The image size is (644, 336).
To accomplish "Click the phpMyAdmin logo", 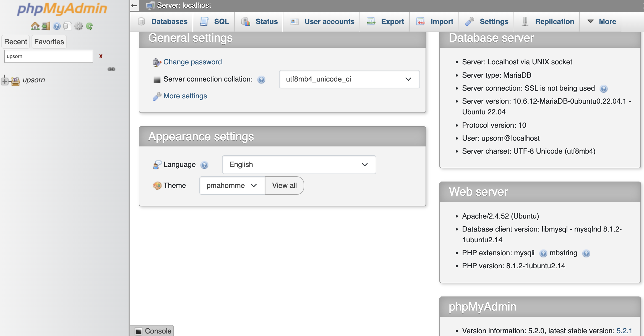I will point(62,9).
